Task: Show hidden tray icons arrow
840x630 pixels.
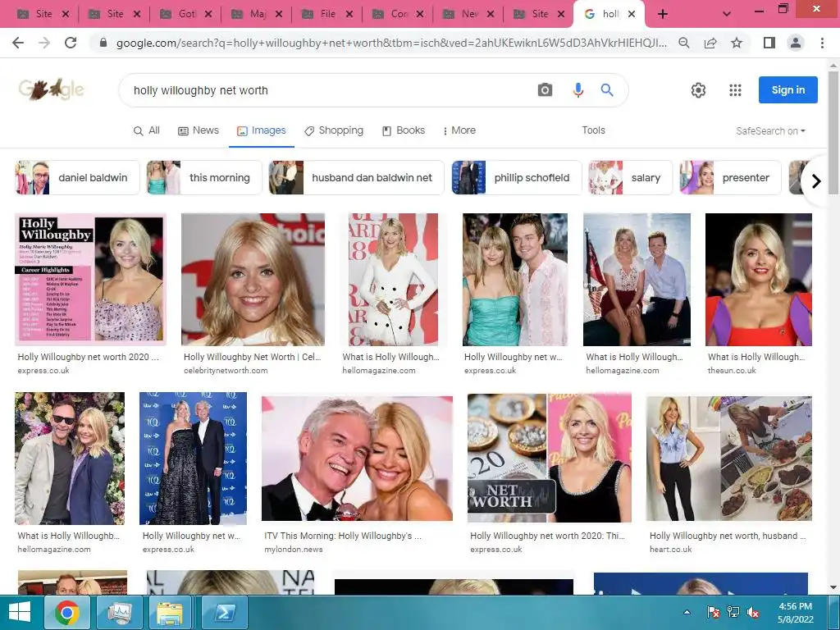Action: pos(687,612)
